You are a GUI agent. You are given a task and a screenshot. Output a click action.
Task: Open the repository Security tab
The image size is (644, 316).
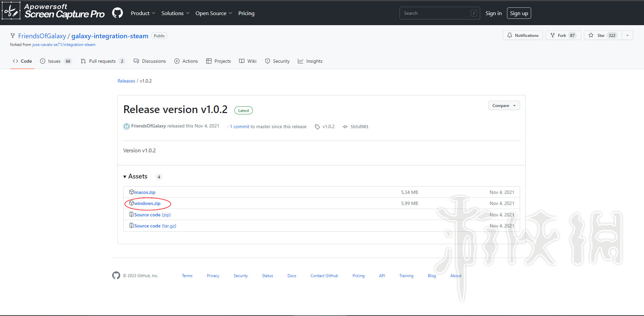tap(277, 61)
